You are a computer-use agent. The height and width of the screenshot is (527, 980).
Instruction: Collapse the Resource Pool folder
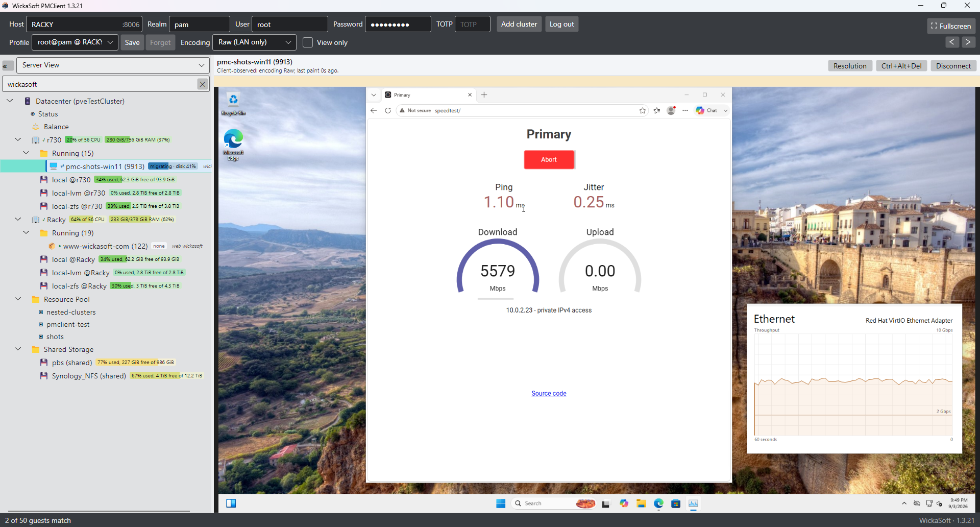click(18, 299)
